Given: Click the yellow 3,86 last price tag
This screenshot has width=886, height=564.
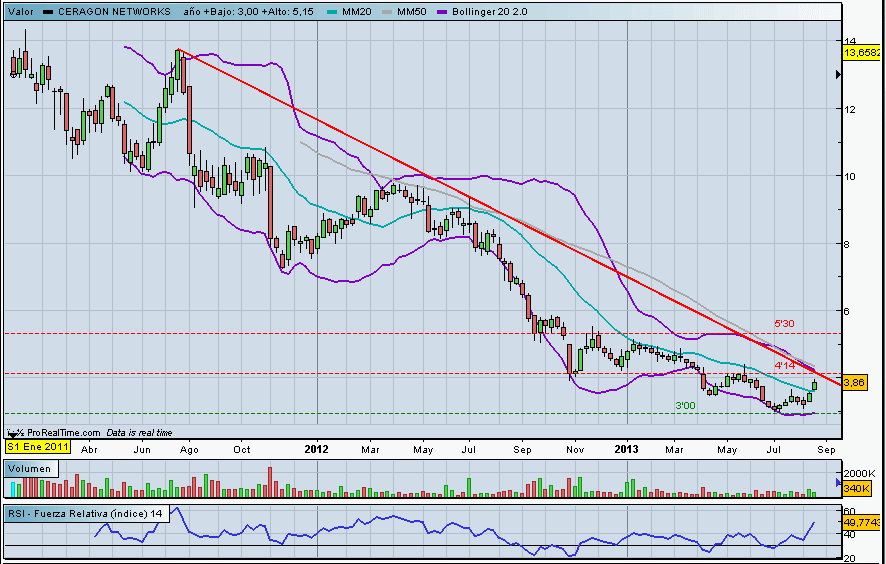Looking at the screenshot, I should 854,383.
